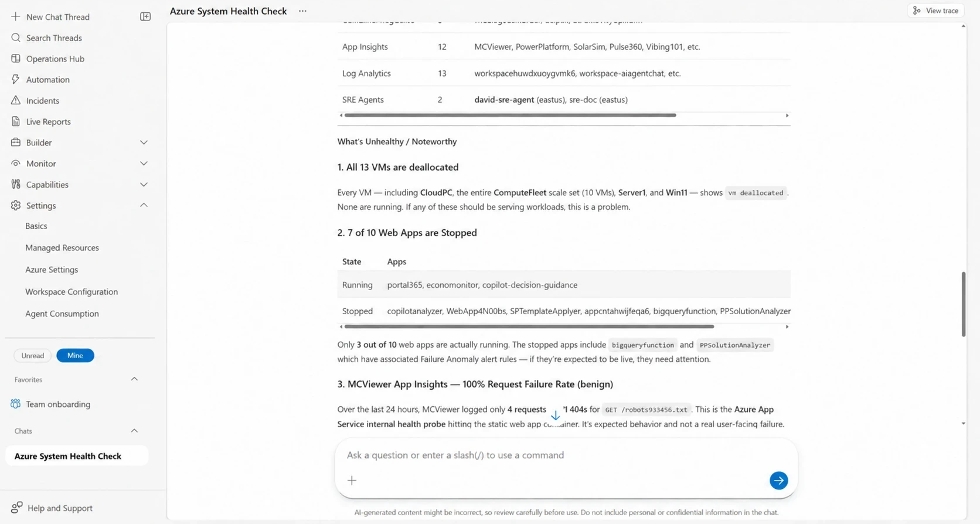Click the Capabilities tools icon
Viewport: 980px width, 524px height.
pyautogui.click(x=16, y=184)
